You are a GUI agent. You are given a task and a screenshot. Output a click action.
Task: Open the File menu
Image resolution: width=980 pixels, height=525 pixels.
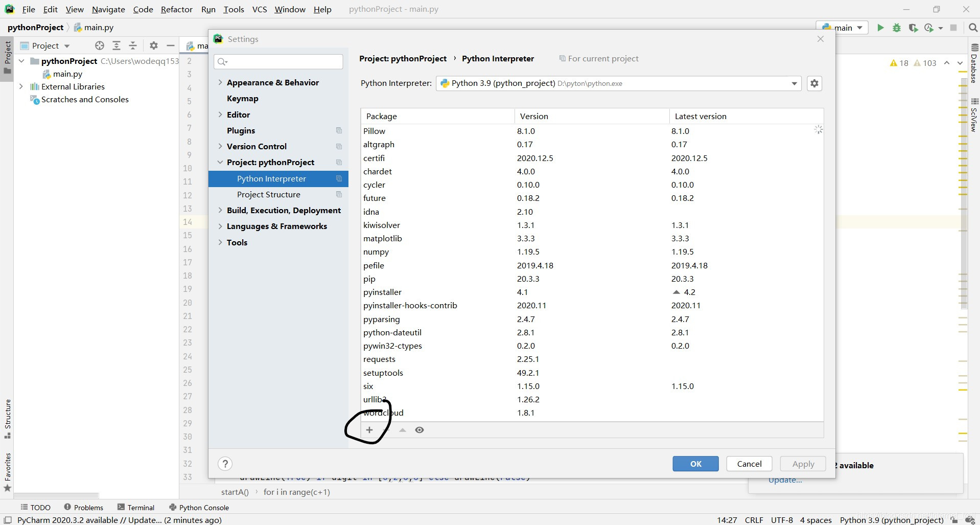29,9
